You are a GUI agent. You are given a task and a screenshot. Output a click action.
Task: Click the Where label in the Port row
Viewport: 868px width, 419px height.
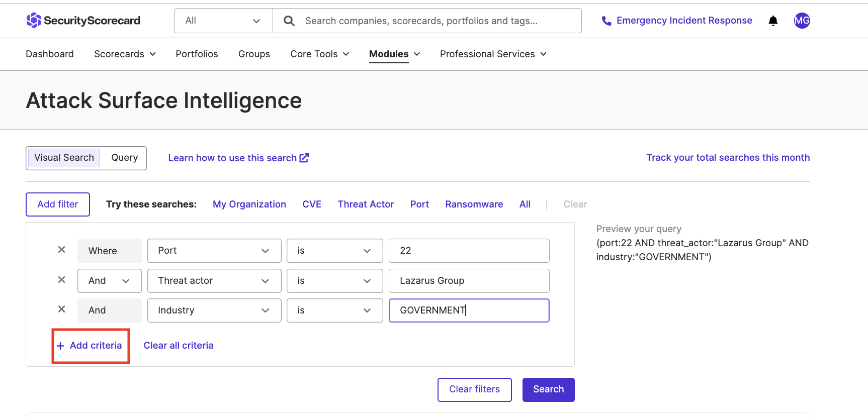(110, 251)
